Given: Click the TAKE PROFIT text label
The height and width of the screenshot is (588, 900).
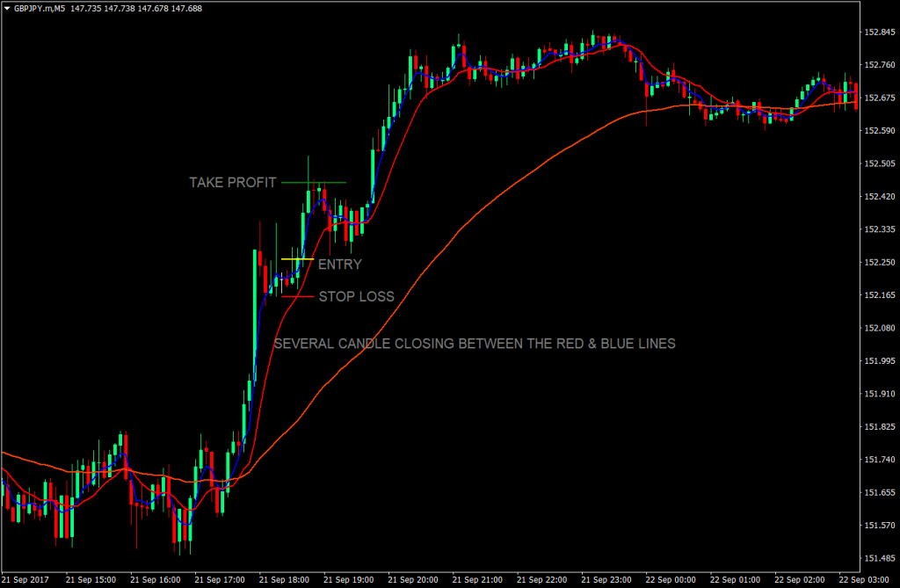Looking at the screenshot, I should 233,183.
